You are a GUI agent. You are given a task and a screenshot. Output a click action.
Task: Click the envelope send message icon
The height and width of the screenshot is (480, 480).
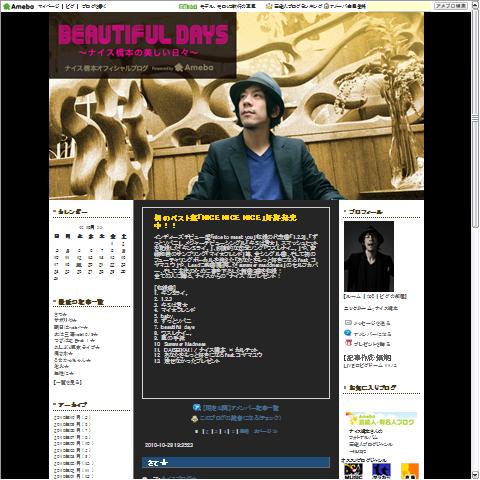348,323
